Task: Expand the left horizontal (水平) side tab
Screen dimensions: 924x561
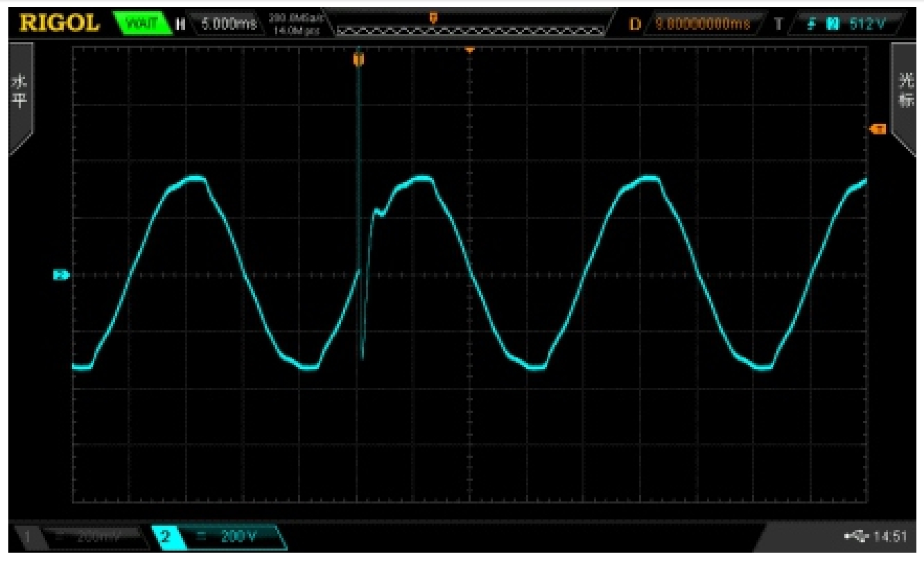Action: (19, 97)
